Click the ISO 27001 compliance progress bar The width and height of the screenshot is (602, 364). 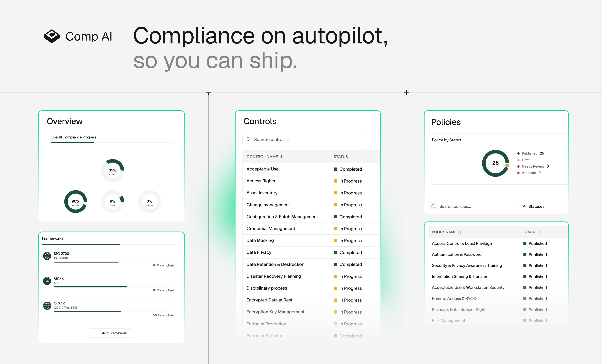114,262
